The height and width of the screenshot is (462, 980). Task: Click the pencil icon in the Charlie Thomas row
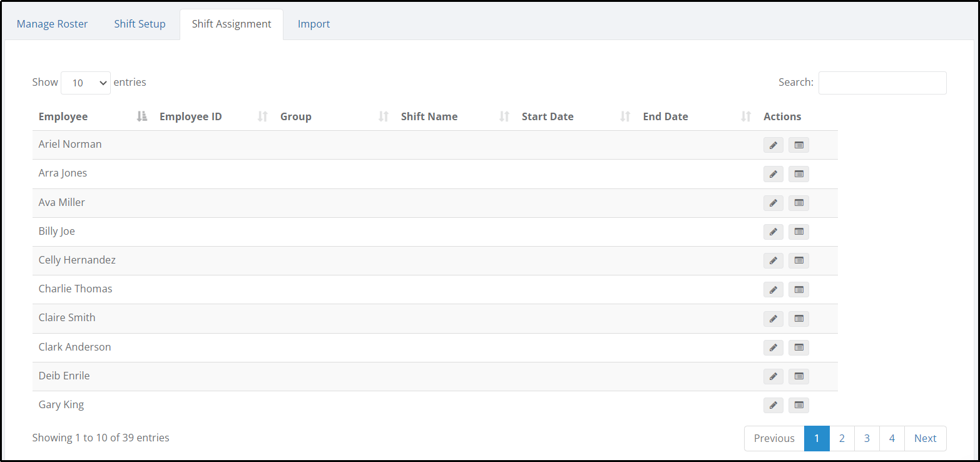point(773,289)
